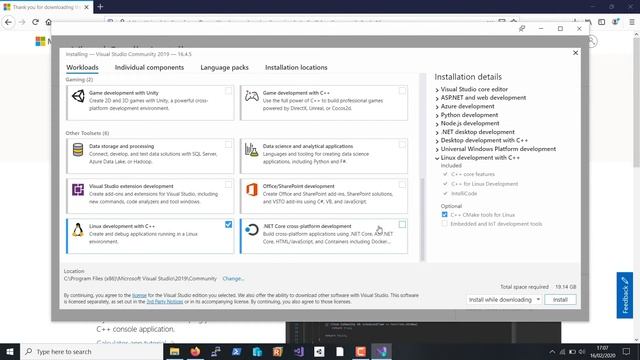
Task: Check Visual Studio extension development workload
Action: [x=229, y=184]
